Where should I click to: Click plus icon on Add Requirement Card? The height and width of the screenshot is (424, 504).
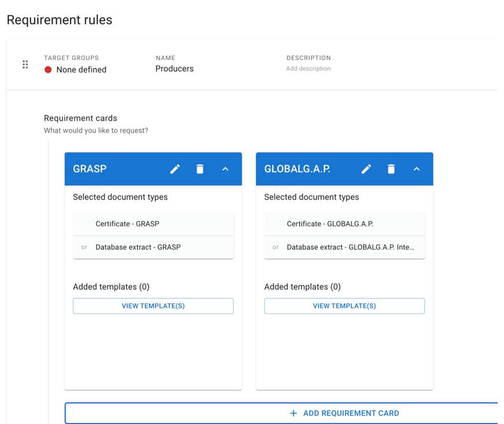click(294, 413)
